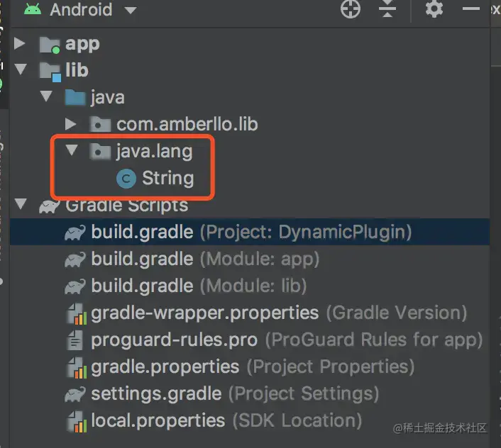Collapse all tree nodes icon
Image resolution: width=501 pixels, height=448 pixels.
coord(387,9)
